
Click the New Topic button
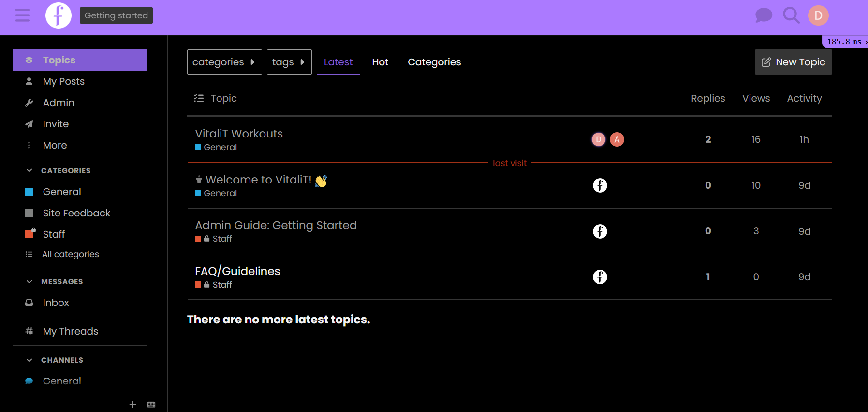pos(793,62)
